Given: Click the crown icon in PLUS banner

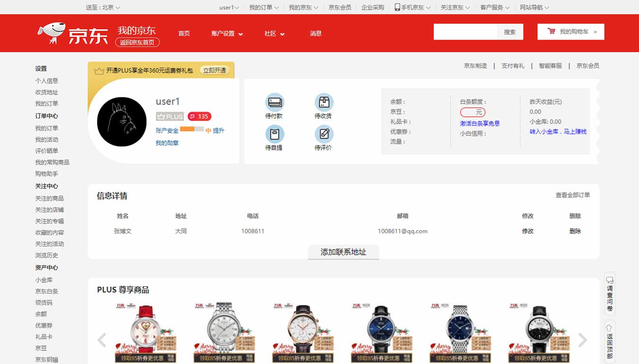Looking at the screenshot, I should [x=99, y=71].
